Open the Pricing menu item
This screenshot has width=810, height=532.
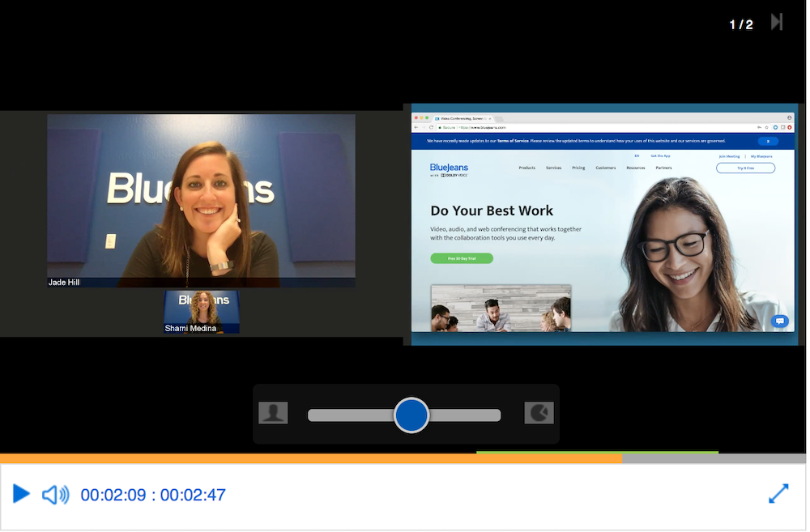pos(578,168)
